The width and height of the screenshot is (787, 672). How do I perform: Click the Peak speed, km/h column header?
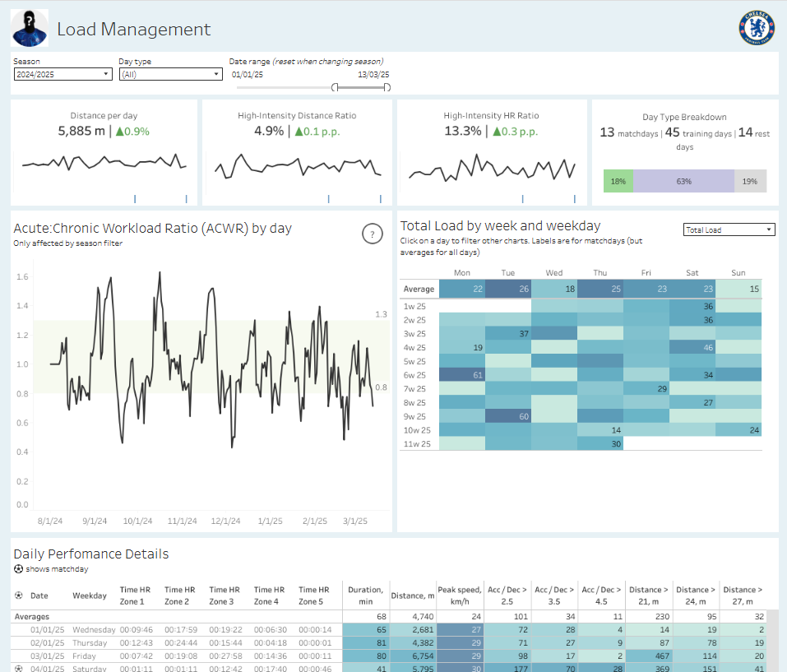click(x=459, y=596)
